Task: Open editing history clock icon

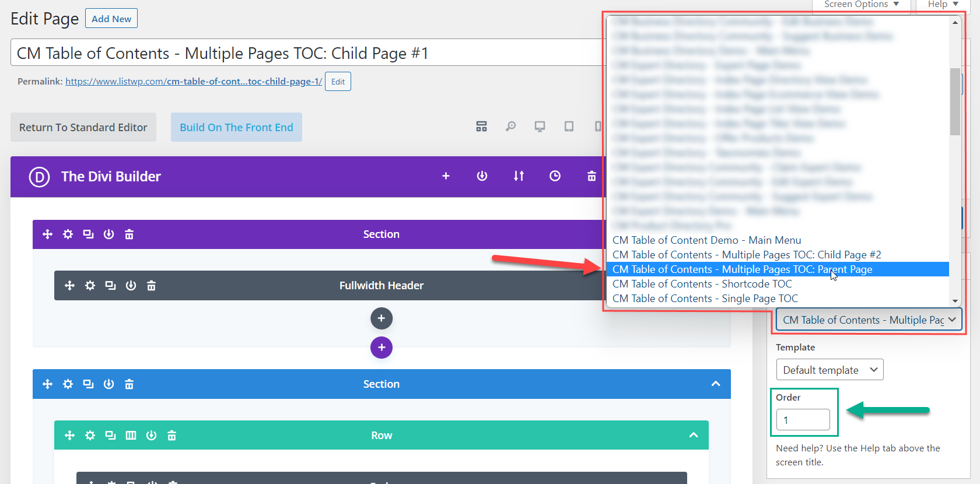Action: coord(555,176)
